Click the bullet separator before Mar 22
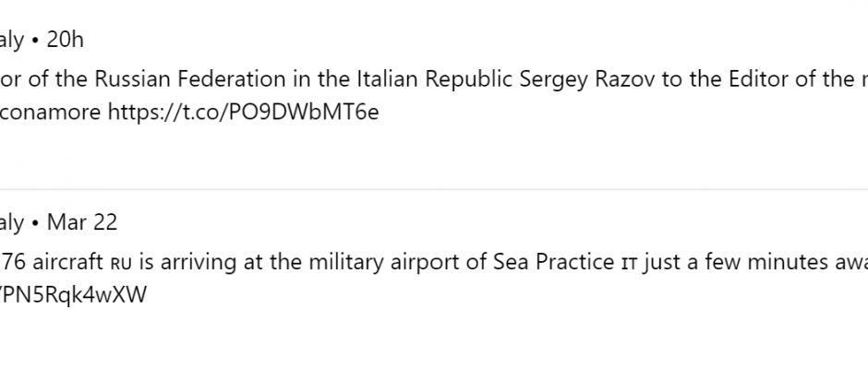Viewport: 868px width, 369px height. [35, 223]
